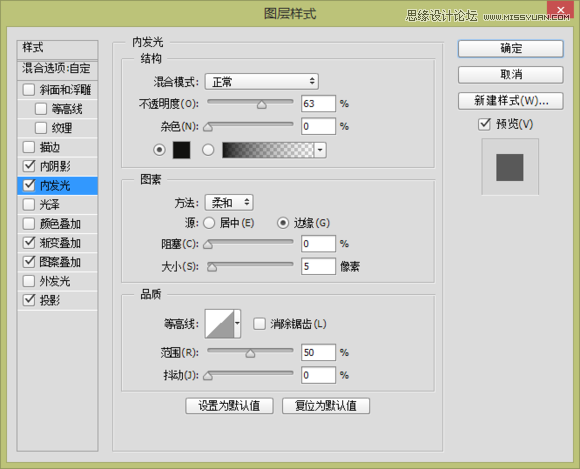Expand the 等高线 contour picker arrow
580x469 pixels.
(237, 324)
